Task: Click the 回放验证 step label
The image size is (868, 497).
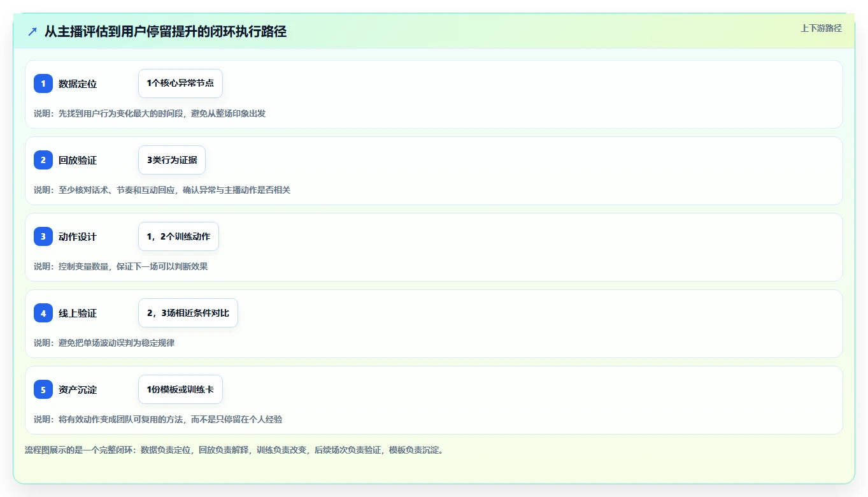Action: coord(78,160)
